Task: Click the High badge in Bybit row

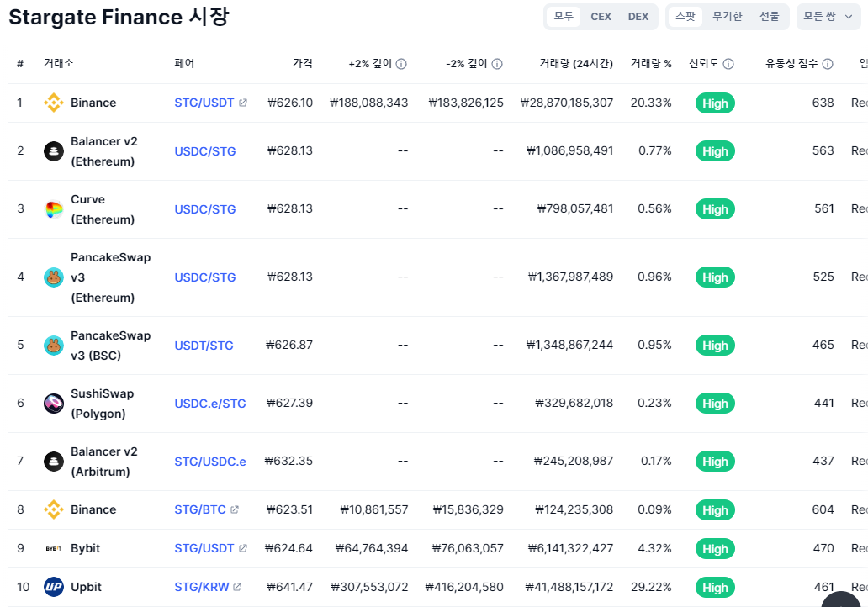Action: (x=715, y=549)
